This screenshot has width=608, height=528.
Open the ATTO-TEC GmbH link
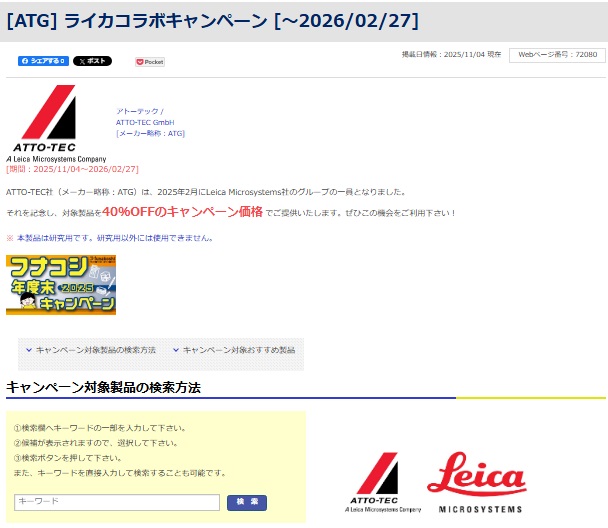[x=144, y=122]
